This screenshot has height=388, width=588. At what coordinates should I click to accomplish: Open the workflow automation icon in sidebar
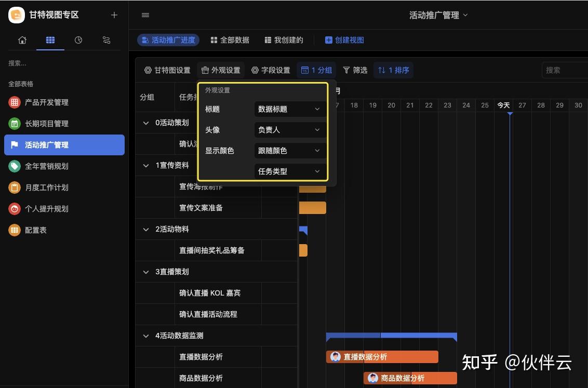tap(106, 40)
